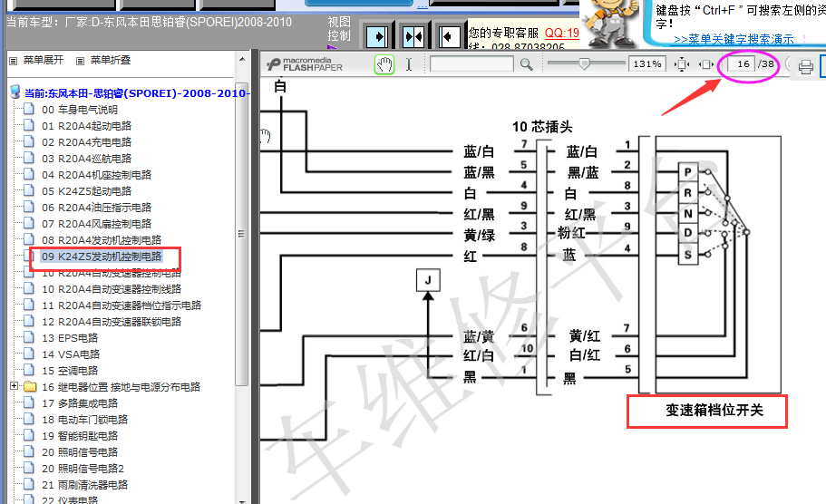826x504 pixels.
Task: Open 12 R20A4自动变速器联锁电路
Action: 112,322
